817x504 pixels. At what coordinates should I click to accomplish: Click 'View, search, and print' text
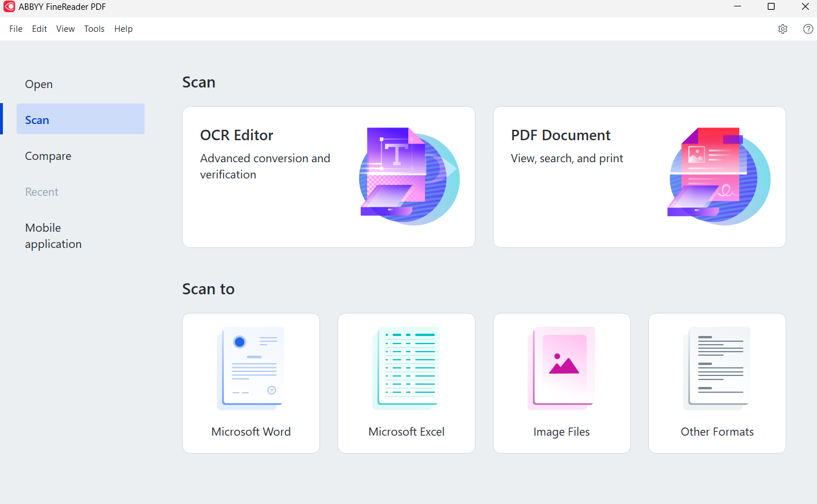567,159
